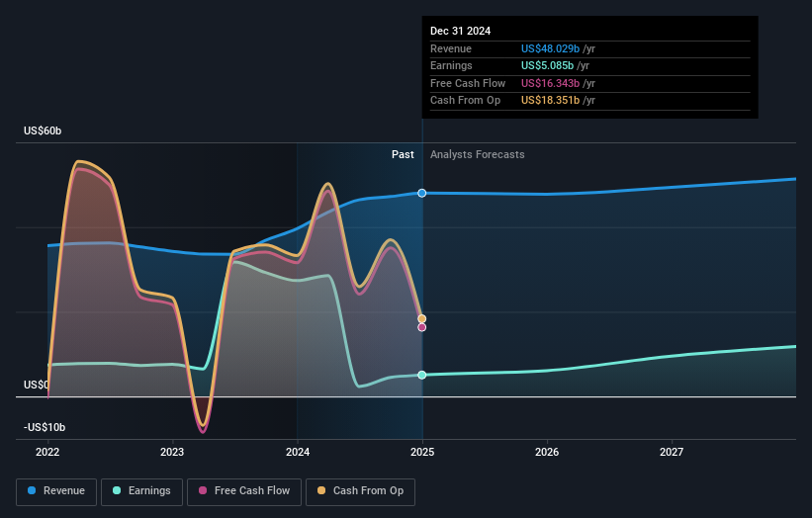Click the 2026 x-axis label

pyautogui.click(x=547, y=452)
